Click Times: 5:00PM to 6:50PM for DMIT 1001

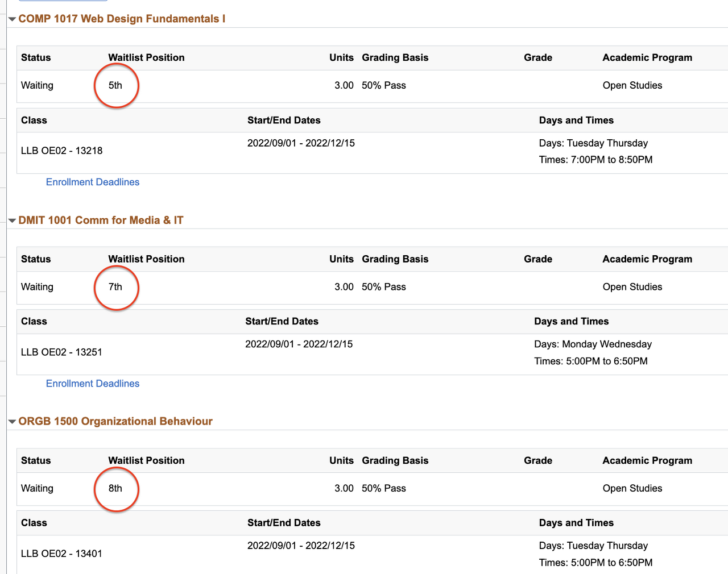(591, 361)
